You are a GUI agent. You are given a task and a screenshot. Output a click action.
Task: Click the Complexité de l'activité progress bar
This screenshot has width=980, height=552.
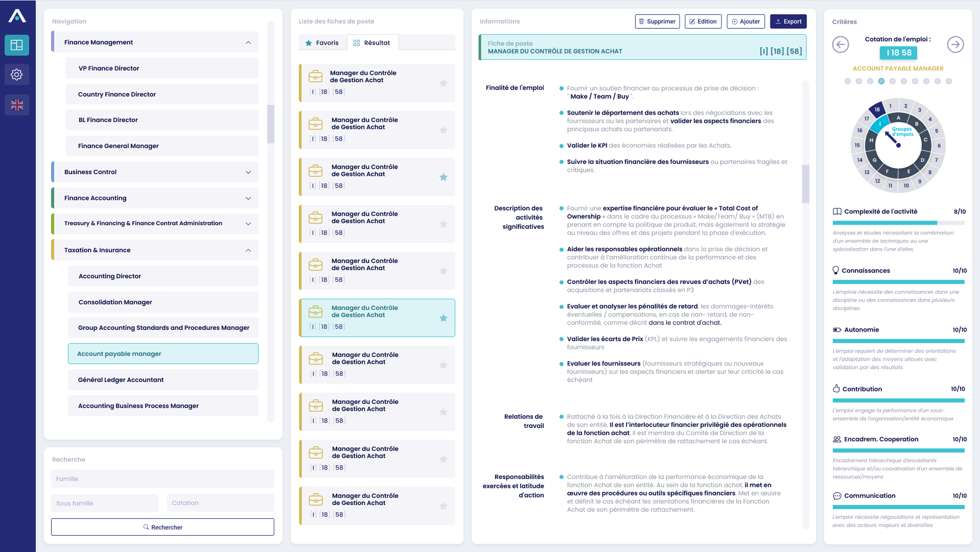898,223
